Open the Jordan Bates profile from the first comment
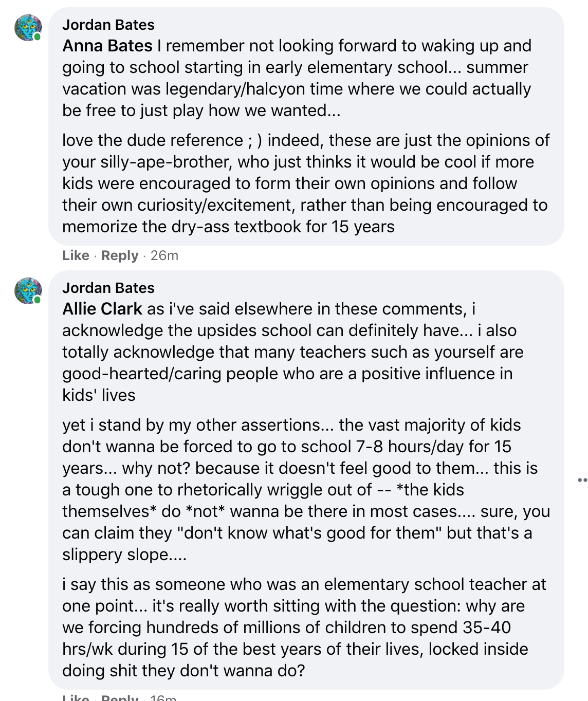The width and height of the screenshot is (588, 701). tap(108, 25)
